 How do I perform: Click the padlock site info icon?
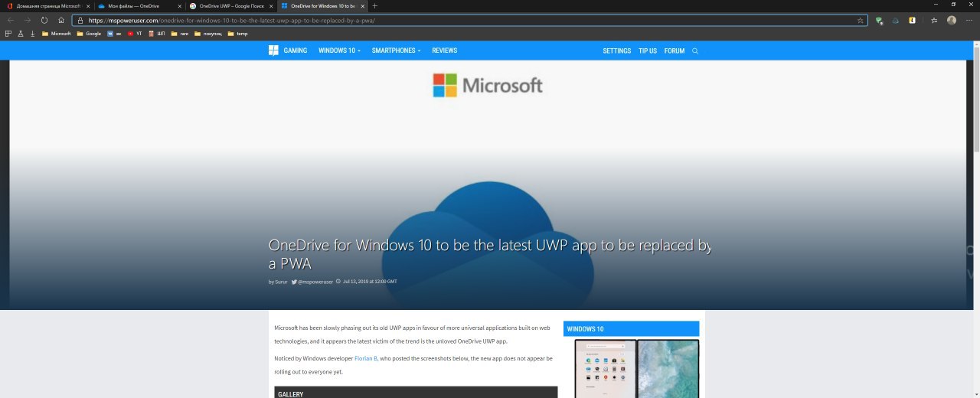click(80, 21)
